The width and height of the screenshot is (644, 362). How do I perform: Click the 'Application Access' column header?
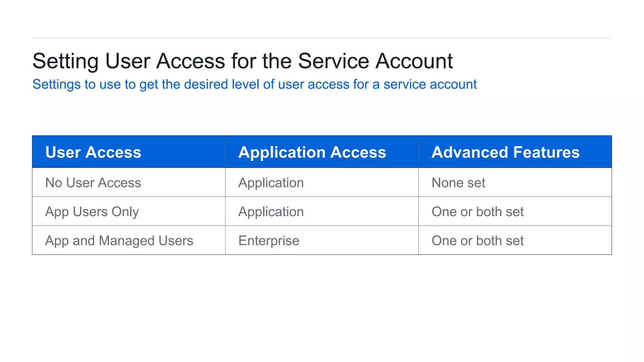(322, 152)
